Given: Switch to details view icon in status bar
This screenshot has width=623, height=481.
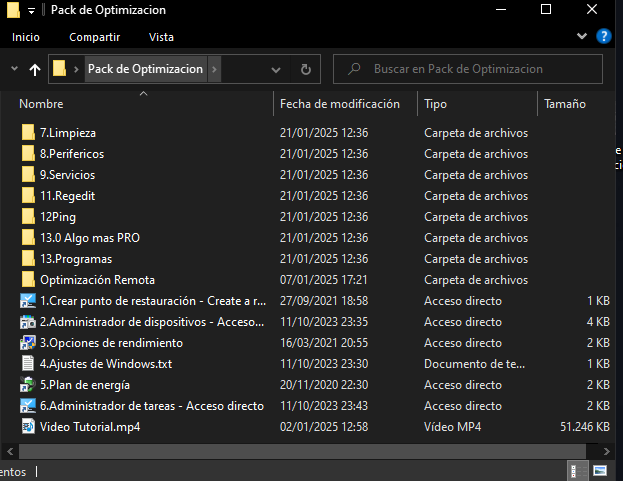Looking at the screenshot, I should click(577, 471).
